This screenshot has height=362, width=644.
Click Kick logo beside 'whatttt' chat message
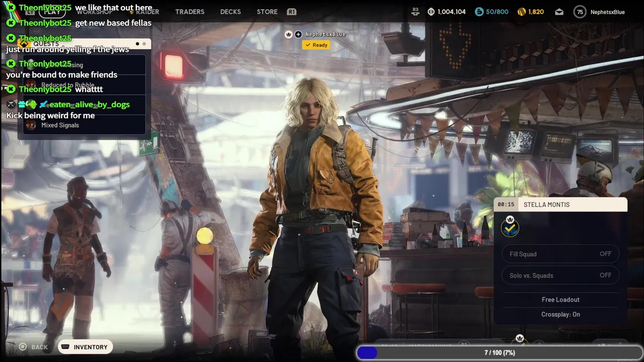click(x=11, y=89)
